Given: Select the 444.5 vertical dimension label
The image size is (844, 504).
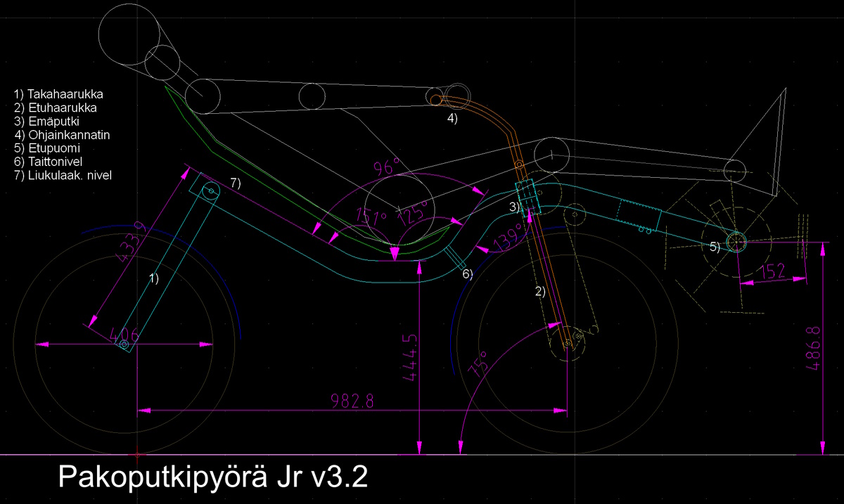Looking at the screenshot, I should (x=411, y=357).
